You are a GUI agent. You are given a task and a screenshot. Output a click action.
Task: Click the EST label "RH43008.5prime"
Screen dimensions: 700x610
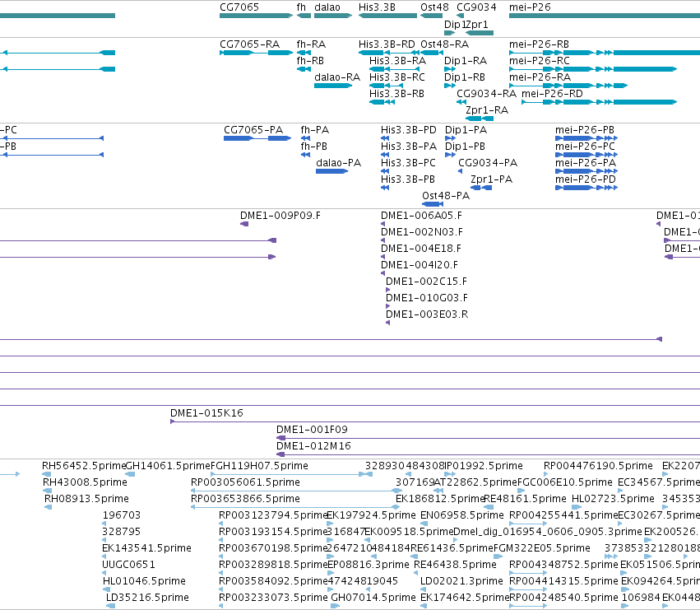(85, 482)
